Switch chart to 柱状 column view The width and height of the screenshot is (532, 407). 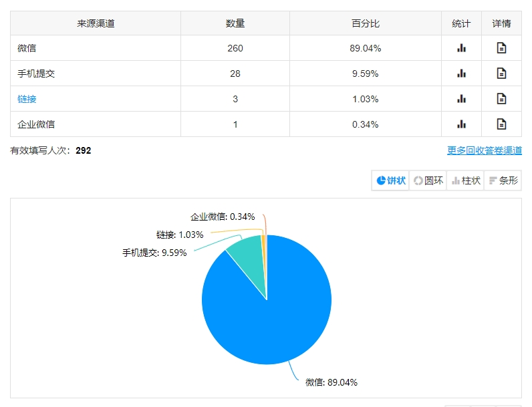(x=466, y=180)
